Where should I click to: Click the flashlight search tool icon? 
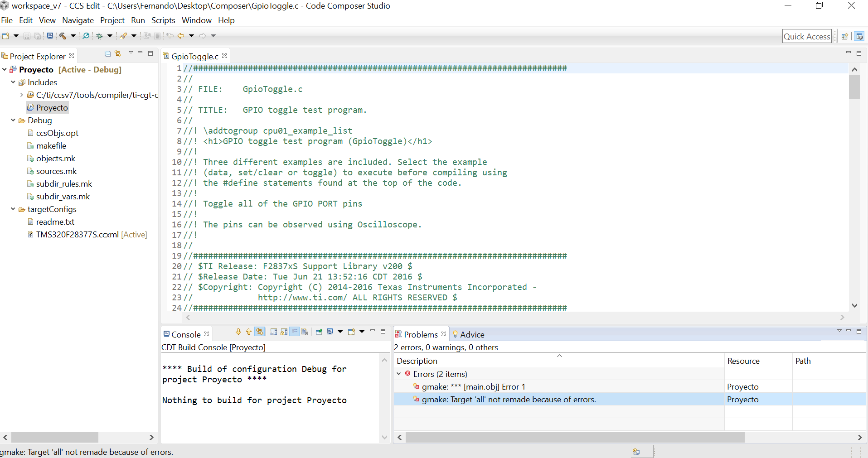(123, 36)
